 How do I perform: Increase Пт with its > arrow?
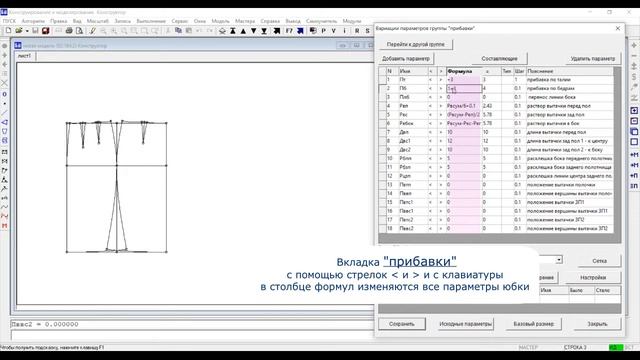[440, 80]
